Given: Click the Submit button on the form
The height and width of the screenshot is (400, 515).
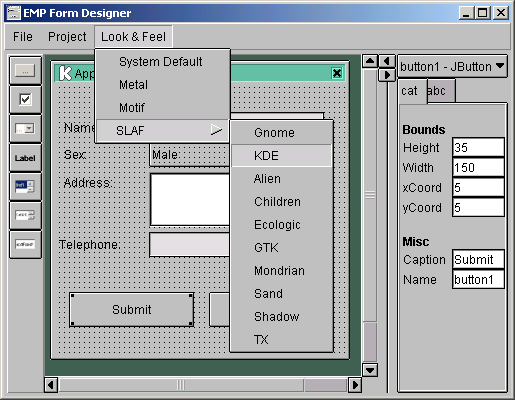Looking at the screenshot, I should click(132, 310).
